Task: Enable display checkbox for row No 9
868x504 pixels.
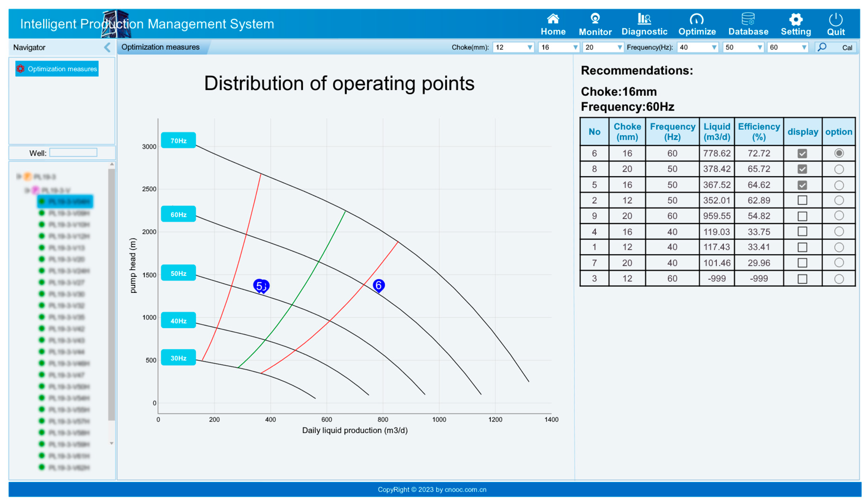Action: coord(802,216)
